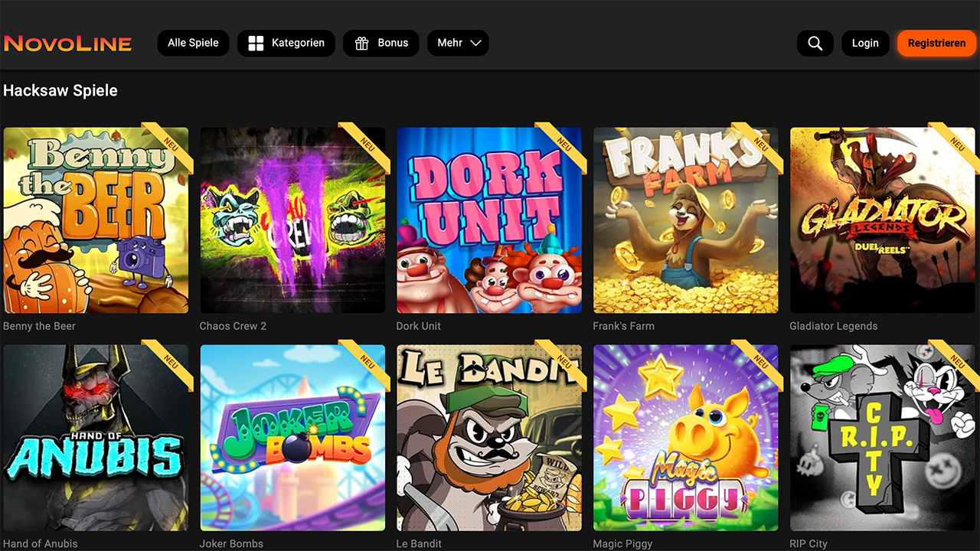Click the Kategorien grid icon
980x551 pixels.
[x=256, y=44]
